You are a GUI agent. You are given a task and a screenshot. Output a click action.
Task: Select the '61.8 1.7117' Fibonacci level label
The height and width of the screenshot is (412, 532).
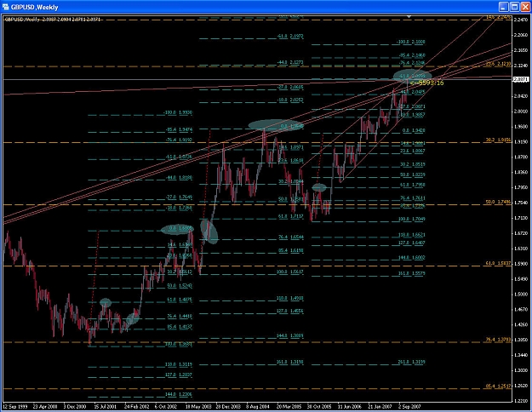click(x=291, y=216)
